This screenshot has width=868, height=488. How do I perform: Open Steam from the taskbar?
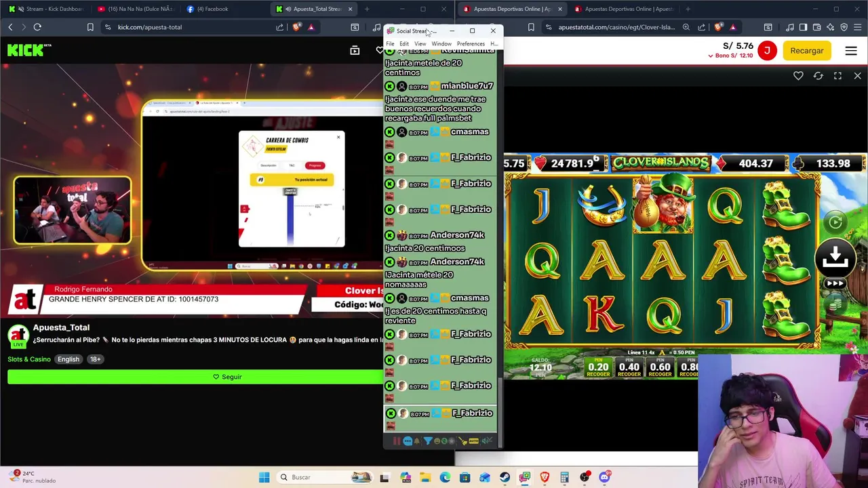(505, 477)
